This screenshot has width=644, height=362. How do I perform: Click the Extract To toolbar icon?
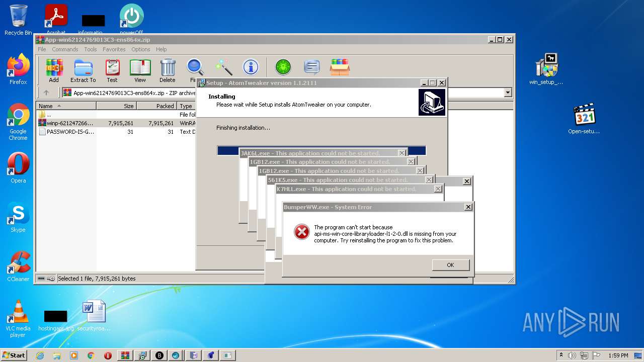83,71
